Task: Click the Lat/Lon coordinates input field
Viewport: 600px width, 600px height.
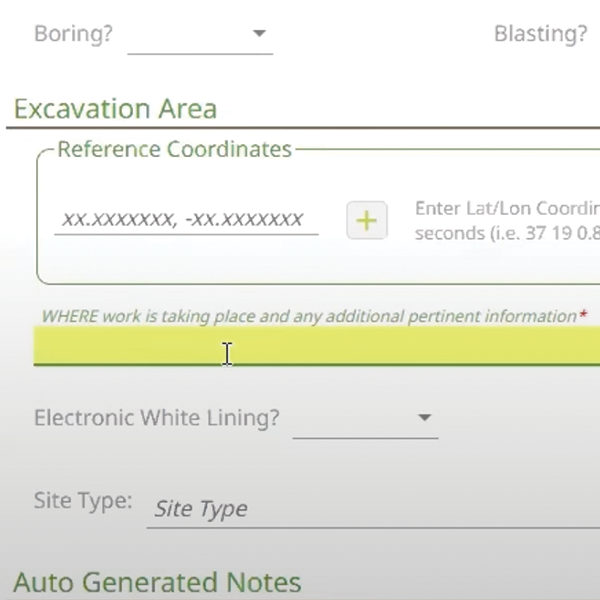Action: 185,220
